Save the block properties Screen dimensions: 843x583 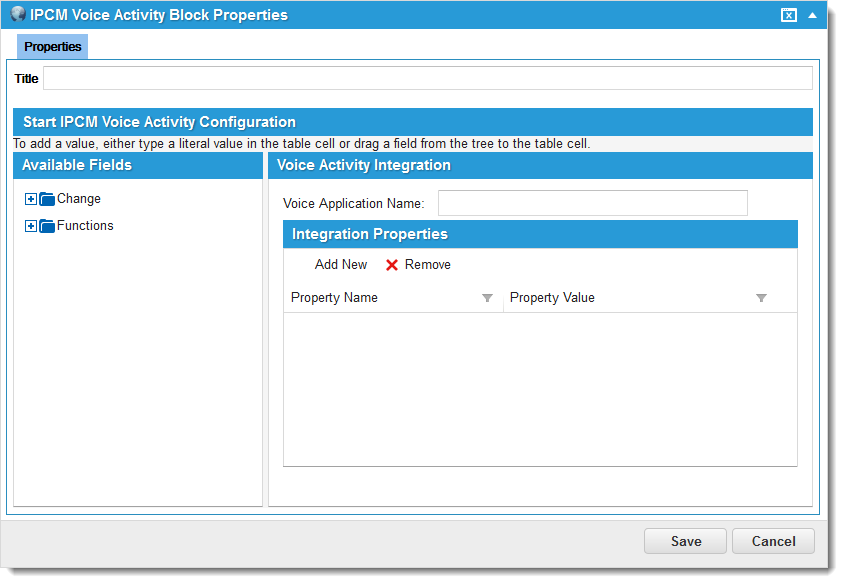coord(685,541)
